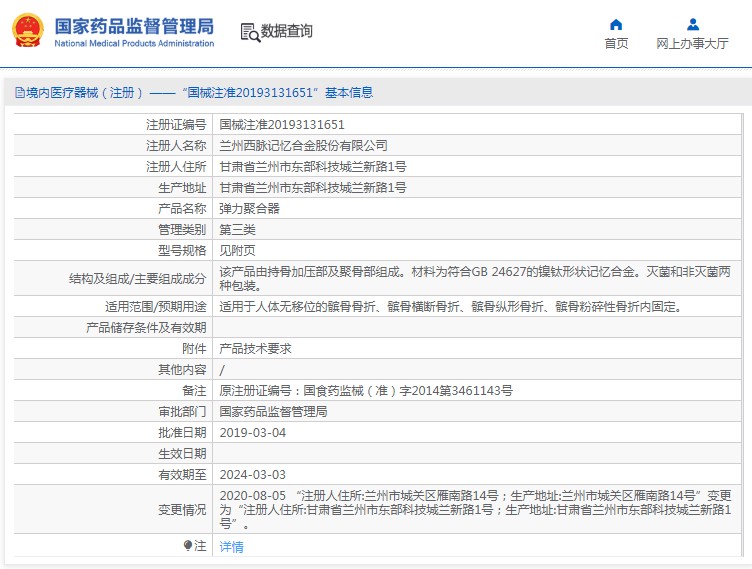This screenshot has width=752, height=569.
Task: Click National Medical Products Administration subtitle
Action: click(x=134, y=43)
